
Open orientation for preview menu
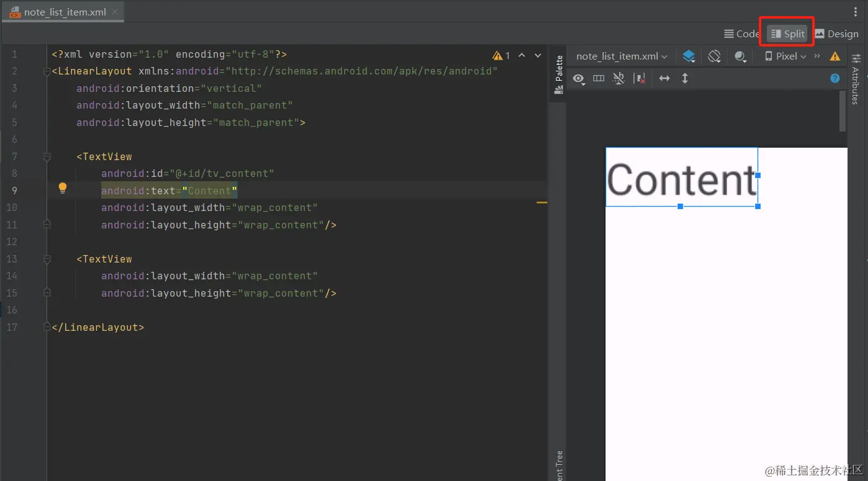coord(714,56)
